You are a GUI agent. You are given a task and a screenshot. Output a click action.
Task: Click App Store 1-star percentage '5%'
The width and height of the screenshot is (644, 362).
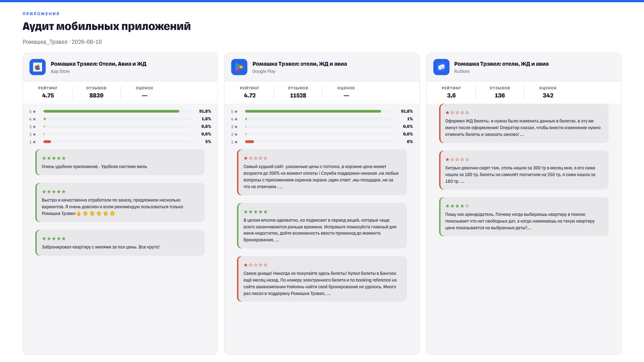208,142
